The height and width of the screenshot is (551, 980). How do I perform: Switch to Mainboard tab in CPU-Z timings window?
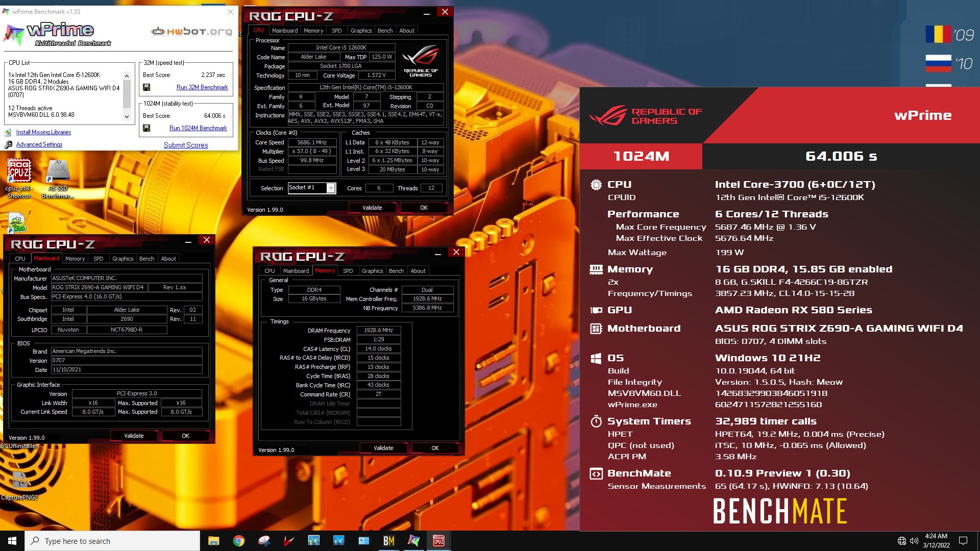point(296,271)
